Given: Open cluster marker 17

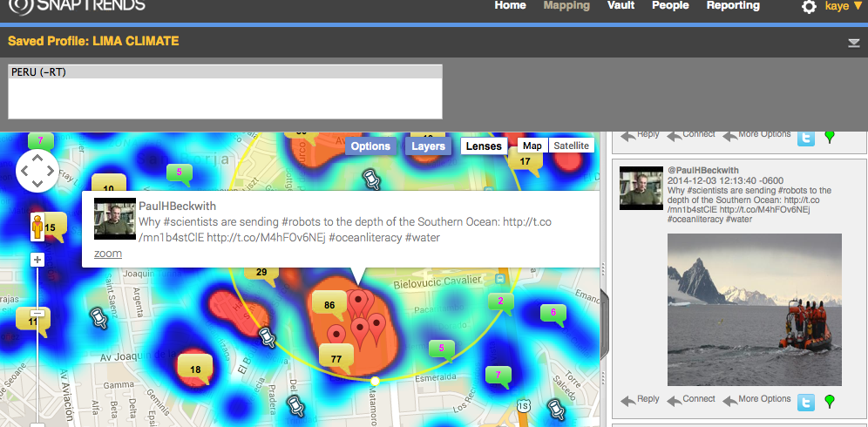Looking at the screenshot, I should [525, 162].
